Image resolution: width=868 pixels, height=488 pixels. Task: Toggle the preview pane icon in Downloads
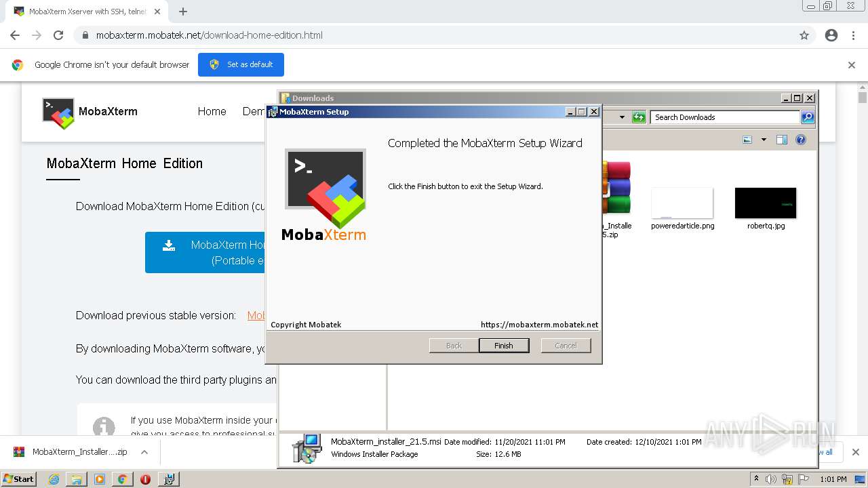pyautogui.click(x=781, y=140)
